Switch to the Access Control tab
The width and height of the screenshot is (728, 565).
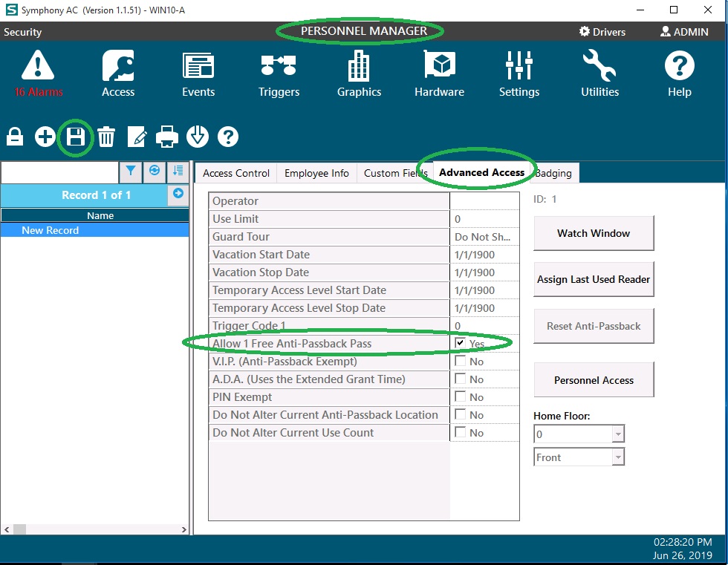236,173
